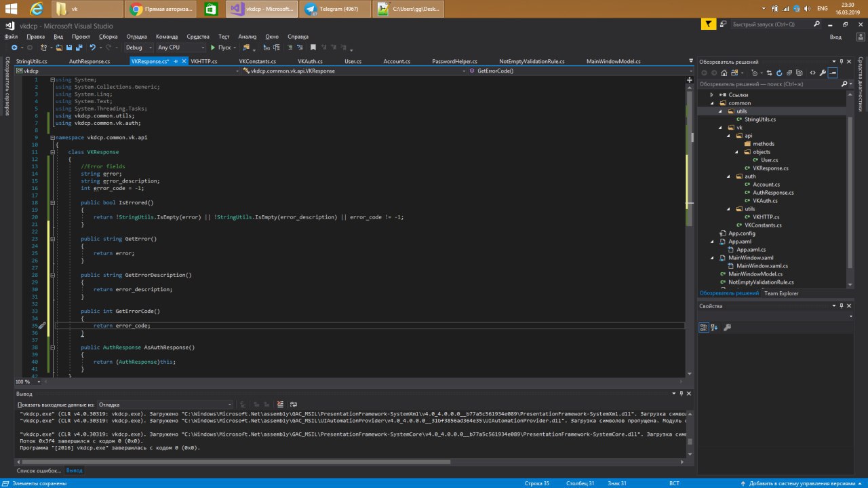
Task: Click the Open File folder icon
Action: point(60,48)
